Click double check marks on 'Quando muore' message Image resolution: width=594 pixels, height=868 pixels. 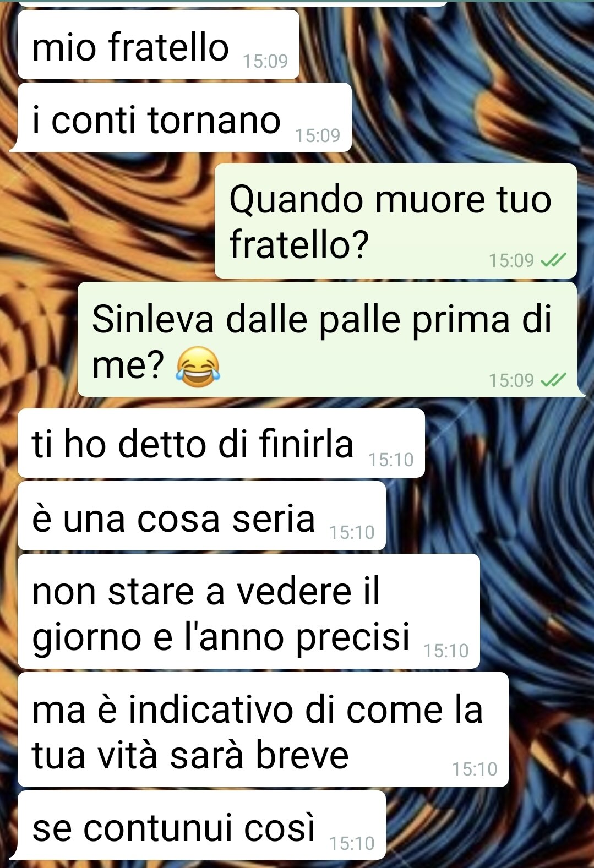coord(553,260)
